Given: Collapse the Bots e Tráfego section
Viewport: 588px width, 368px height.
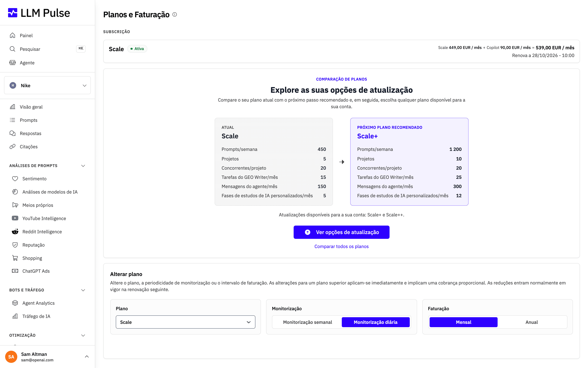Looking at the screenshot, I should pos(83,290).
